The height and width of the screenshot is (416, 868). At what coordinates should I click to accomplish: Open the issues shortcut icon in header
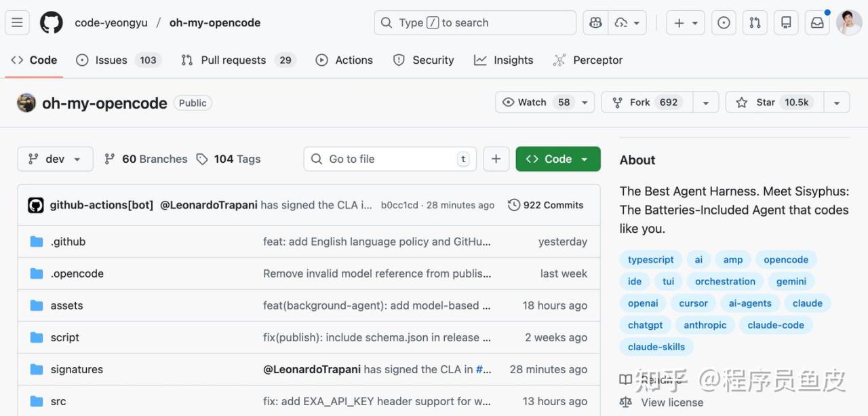coord(724,22)
